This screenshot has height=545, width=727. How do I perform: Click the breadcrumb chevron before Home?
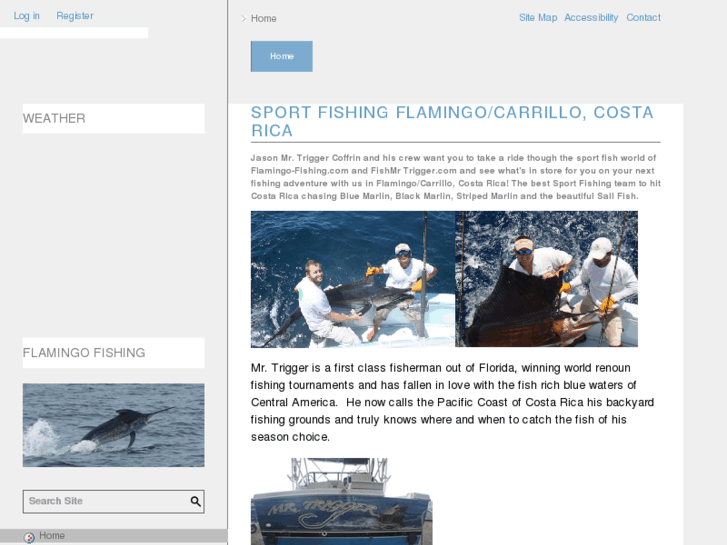(243, 19)
